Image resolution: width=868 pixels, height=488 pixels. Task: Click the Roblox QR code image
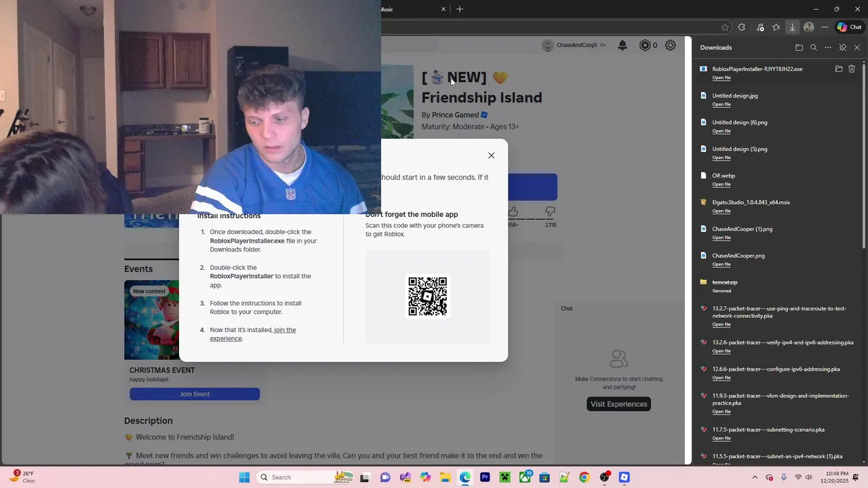(x=427, y=296)
